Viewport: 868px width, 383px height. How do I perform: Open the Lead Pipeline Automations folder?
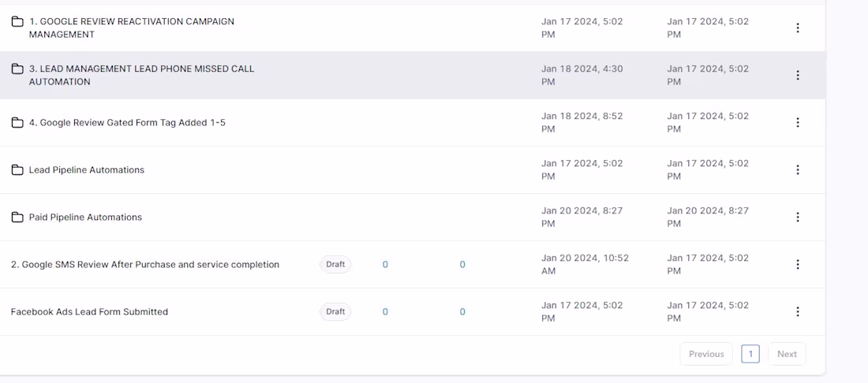[87, 170]
